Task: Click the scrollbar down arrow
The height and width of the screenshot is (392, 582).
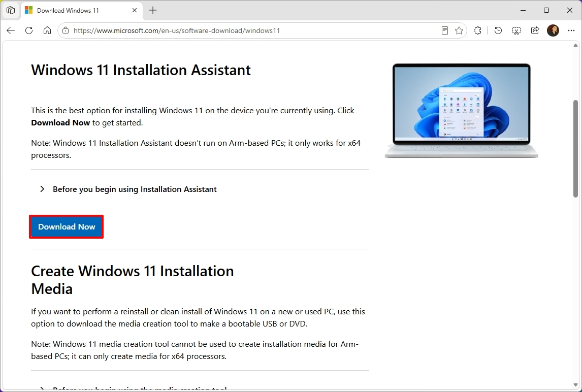Action: 575,385
